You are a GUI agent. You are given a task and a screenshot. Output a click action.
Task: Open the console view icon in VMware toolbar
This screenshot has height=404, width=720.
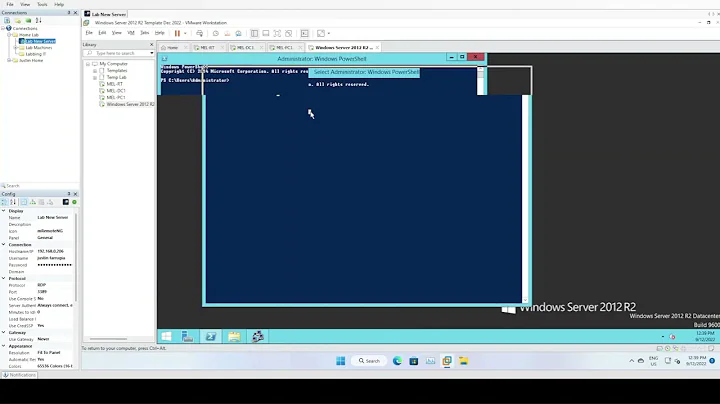pos(304,33)
